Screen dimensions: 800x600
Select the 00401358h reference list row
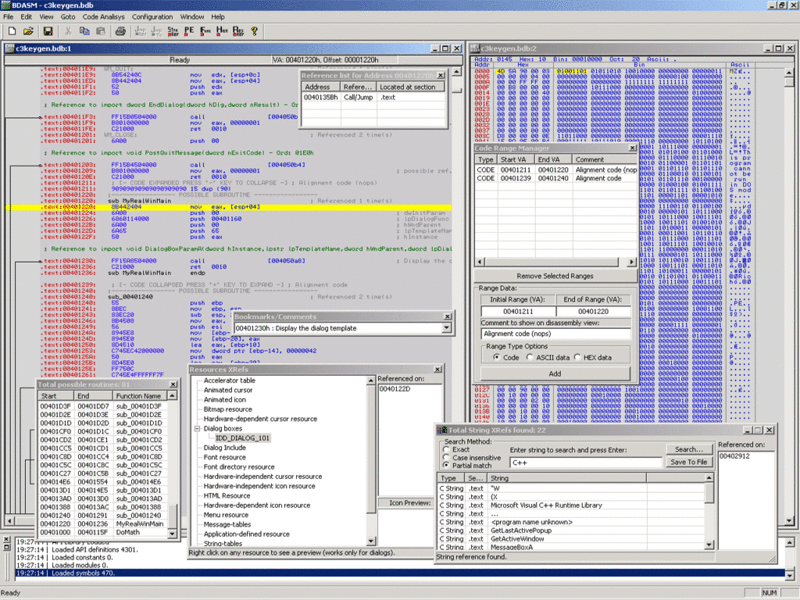(x=374, y=97)
